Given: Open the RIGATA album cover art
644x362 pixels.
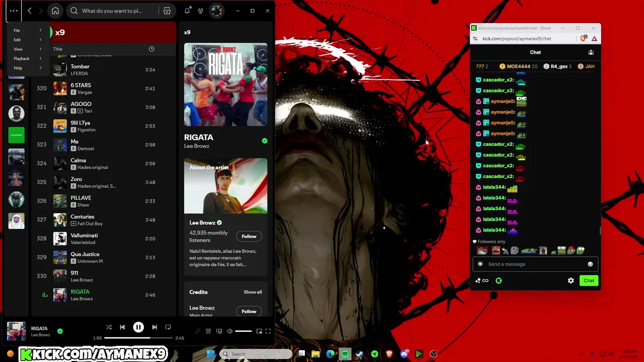Looking at the screenshot, I should (x=225, y=84).
